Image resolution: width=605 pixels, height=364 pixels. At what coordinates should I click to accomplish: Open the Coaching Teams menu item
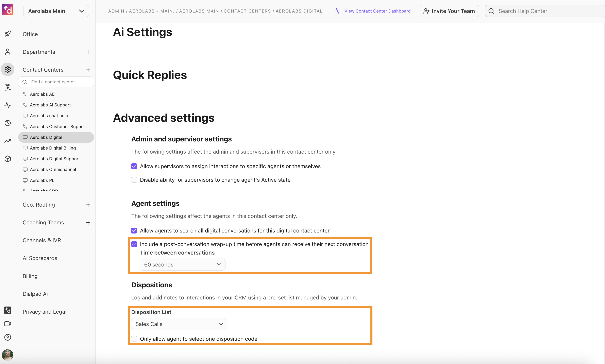tap(43, 223)
